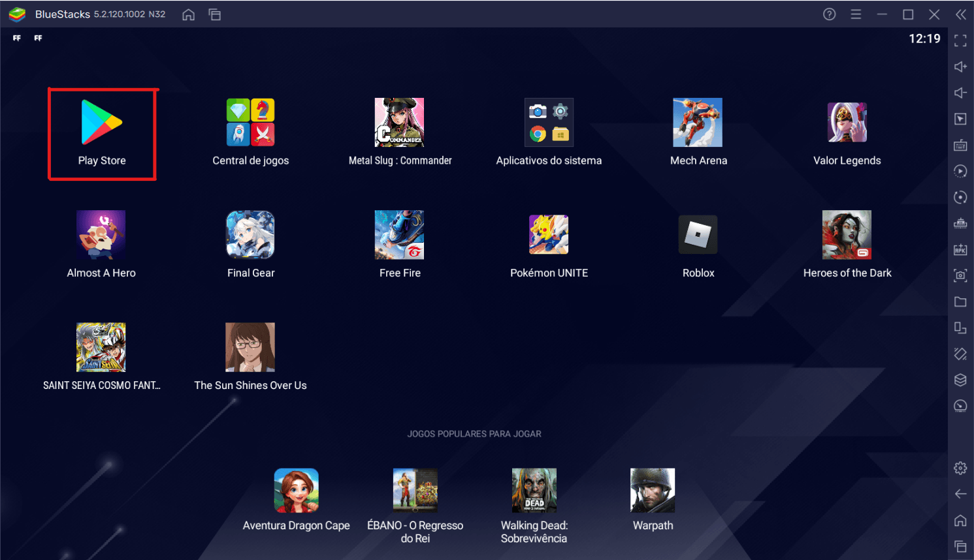Screen dimensions: 974x560
Task: Open BlueStacks settings gear in sidebar
Action: click(960, 468)
